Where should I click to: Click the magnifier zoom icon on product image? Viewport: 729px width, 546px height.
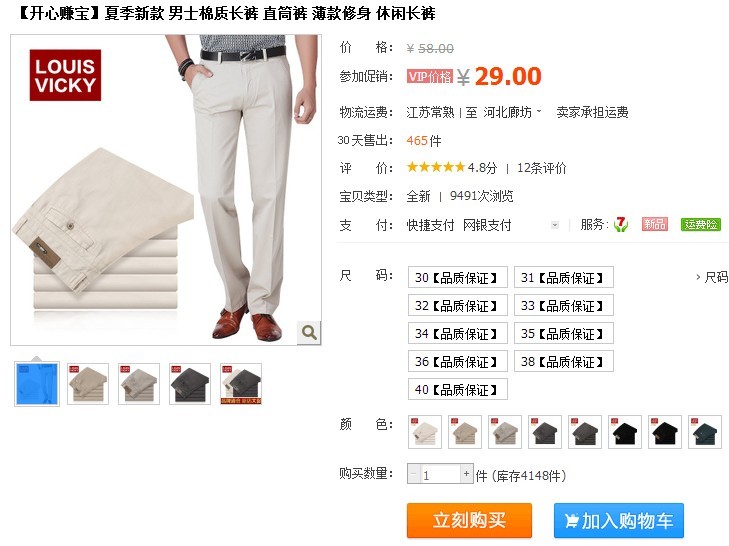(x=309, y=332)
